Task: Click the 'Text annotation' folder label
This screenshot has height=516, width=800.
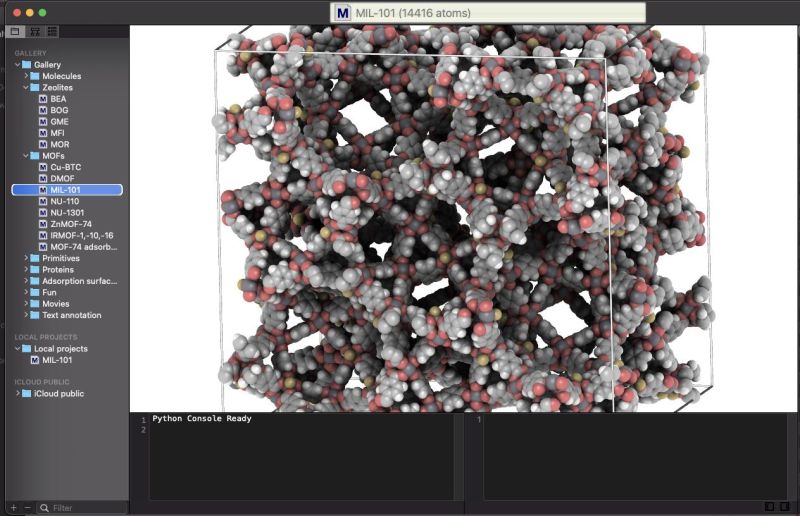Action: (71, 315)
